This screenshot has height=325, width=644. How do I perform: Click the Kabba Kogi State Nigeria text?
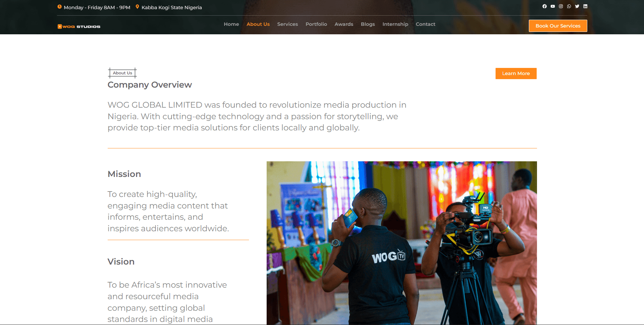(x=172, y=7)
